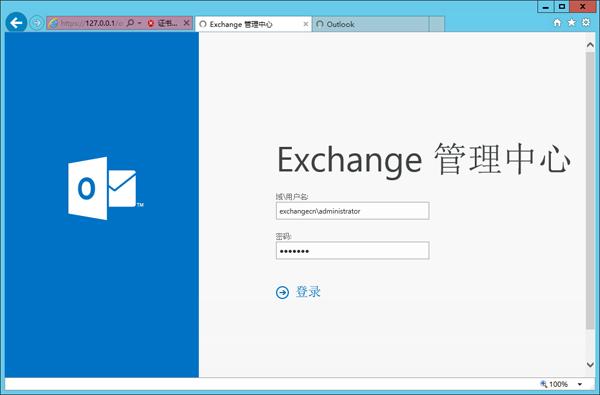Open the browser Home page icon

557,23
